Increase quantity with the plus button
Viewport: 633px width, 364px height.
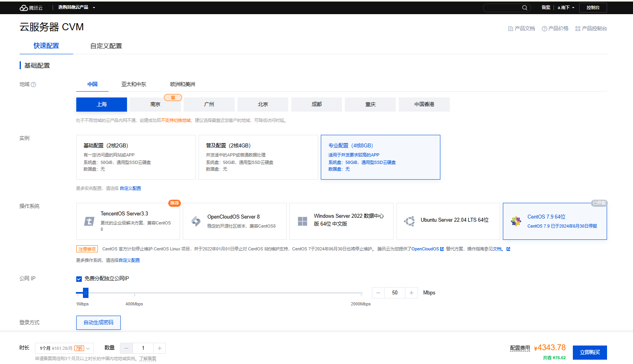160,348
